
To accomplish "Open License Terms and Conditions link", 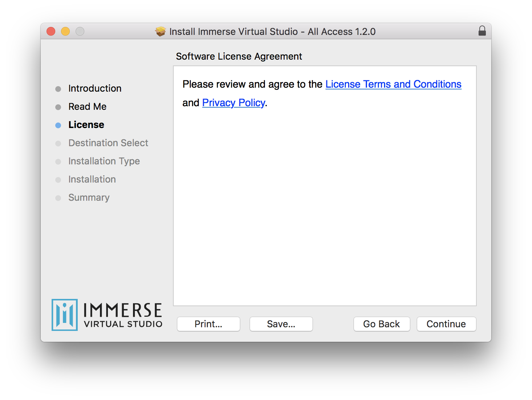I will click(x=393, y=84).
